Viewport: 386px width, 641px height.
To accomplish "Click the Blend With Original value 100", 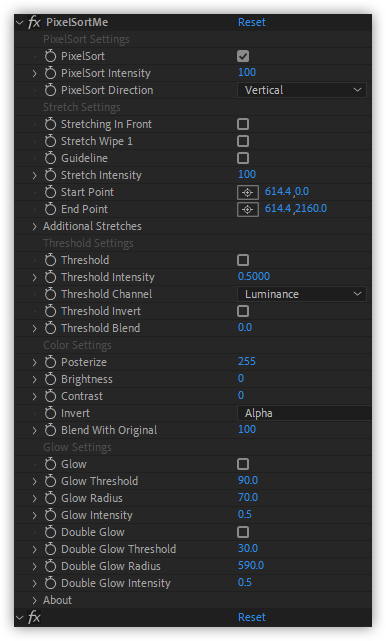I will [x=247, y=429].
